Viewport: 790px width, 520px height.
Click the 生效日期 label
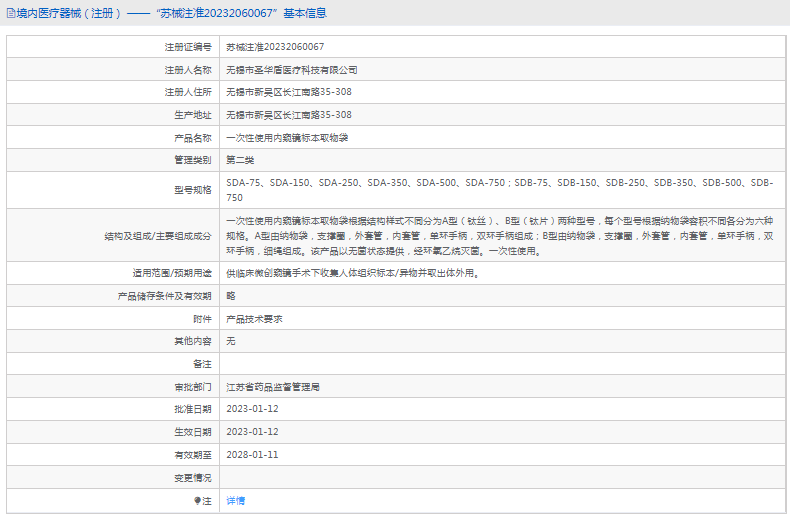193,432
